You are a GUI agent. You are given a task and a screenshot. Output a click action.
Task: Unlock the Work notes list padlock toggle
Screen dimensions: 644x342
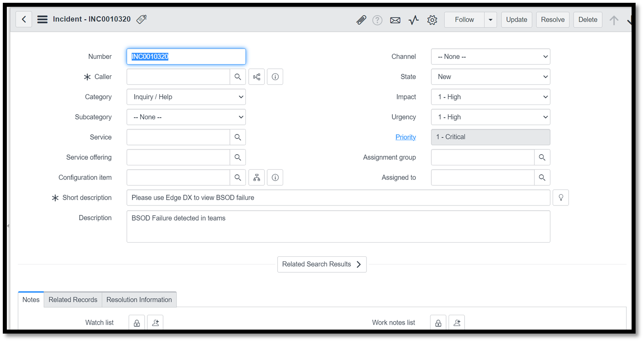coord(438,323)
